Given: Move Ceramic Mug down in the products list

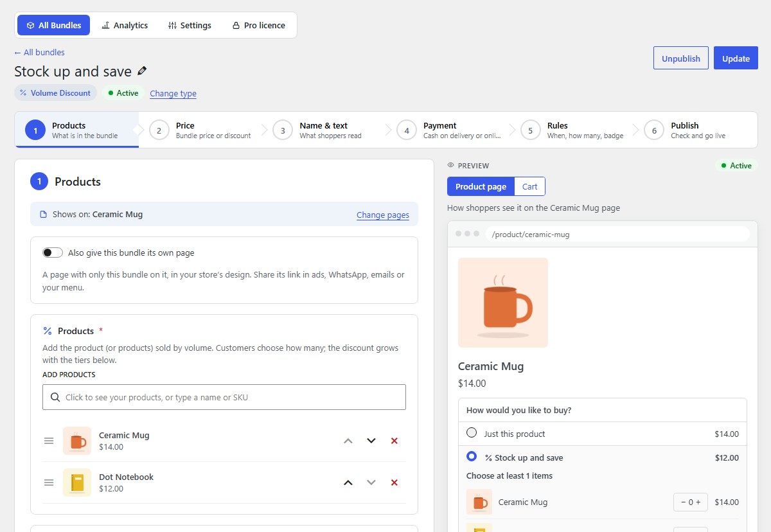Looking at the screenshot, I should click(371, 441).
